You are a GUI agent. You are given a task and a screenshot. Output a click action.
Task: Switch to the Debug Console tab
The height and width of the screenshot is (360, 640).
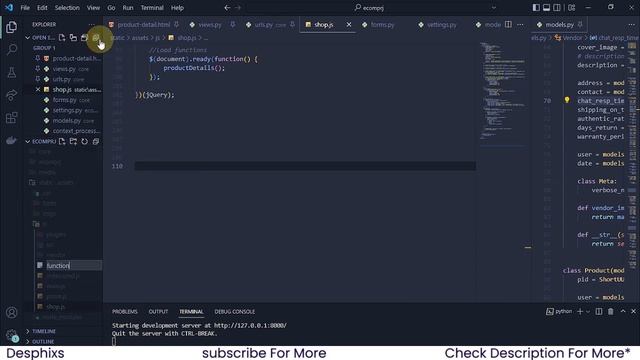pyautogui.click(x=235, y=311)
